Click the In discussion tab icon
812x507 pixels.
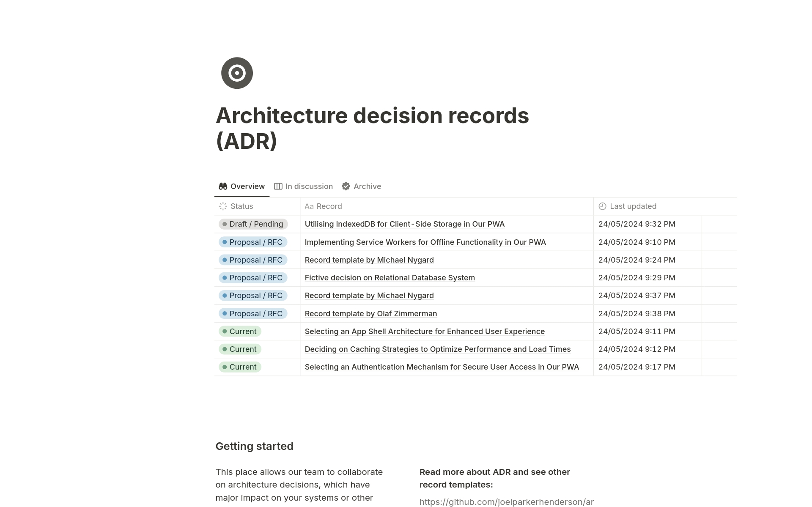pos(277,186)
